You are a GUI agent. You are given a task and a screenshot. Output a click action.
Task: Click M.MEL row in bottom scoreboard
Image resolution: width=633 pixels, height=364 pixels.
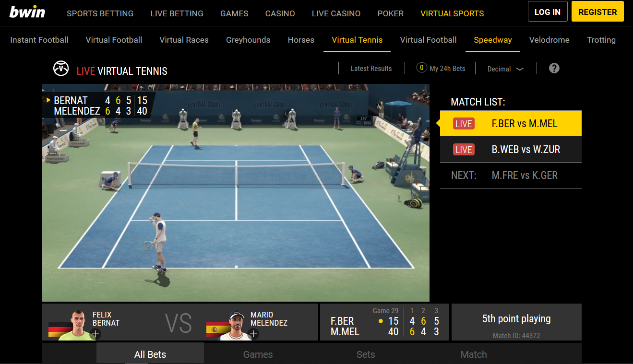click(x=385, y=331)
